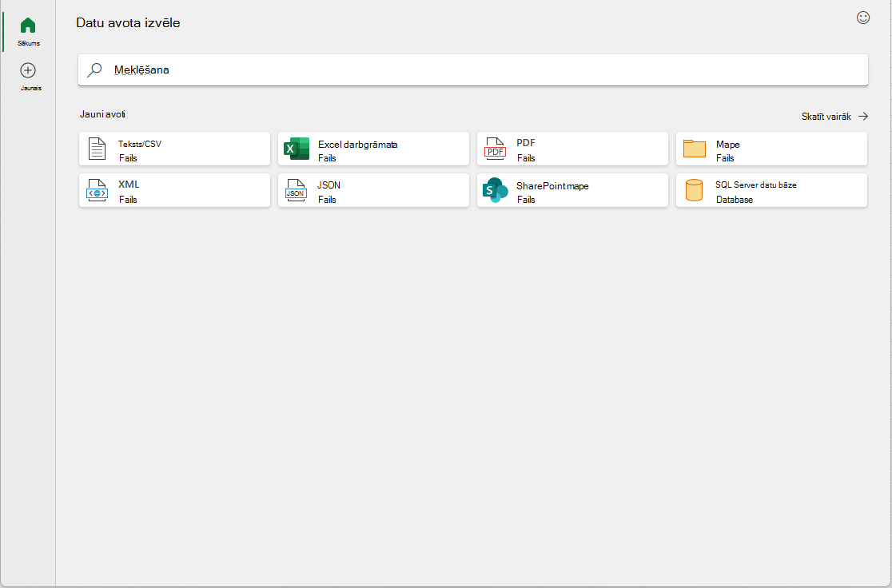Pick the SQL Server database cylinder icon
Viewport: 892px width, 588px height.
pos(694,190)
